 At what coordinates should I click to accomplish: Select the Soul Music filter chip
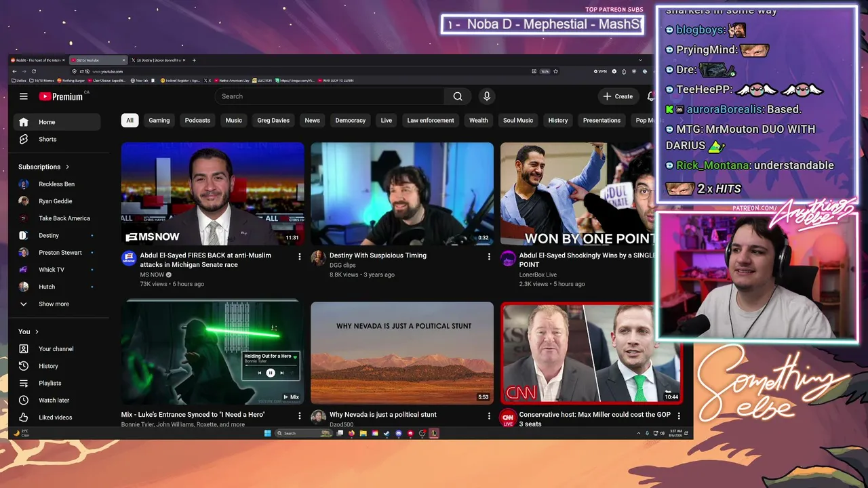click(518, 121)
